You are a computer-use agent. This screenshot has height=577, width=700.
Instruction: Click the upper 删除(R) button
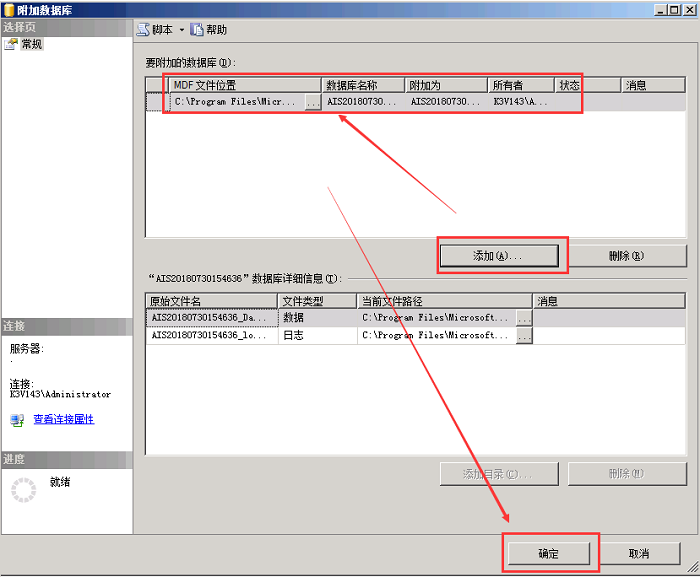[x=627, y=256]
